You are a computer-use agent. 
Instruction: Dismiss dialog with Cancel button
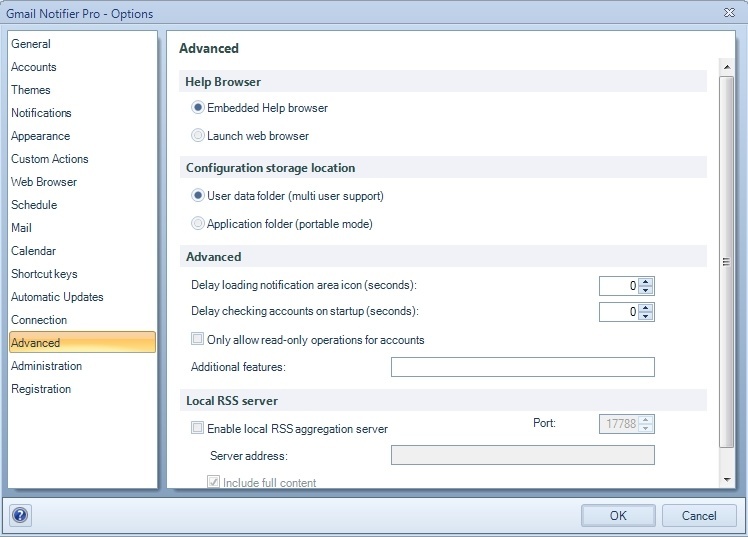(x=699, y=516)
